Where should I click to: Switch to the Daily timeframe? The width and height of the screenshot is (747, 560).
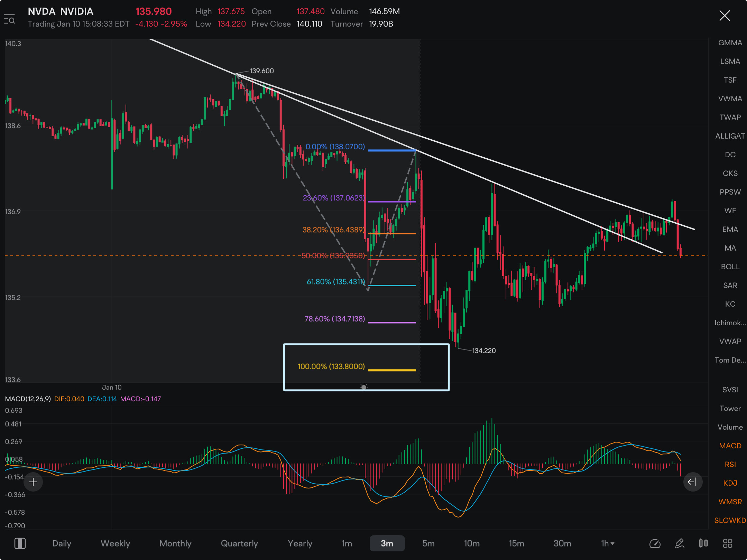pyautogui.click(x=62, y=543)
